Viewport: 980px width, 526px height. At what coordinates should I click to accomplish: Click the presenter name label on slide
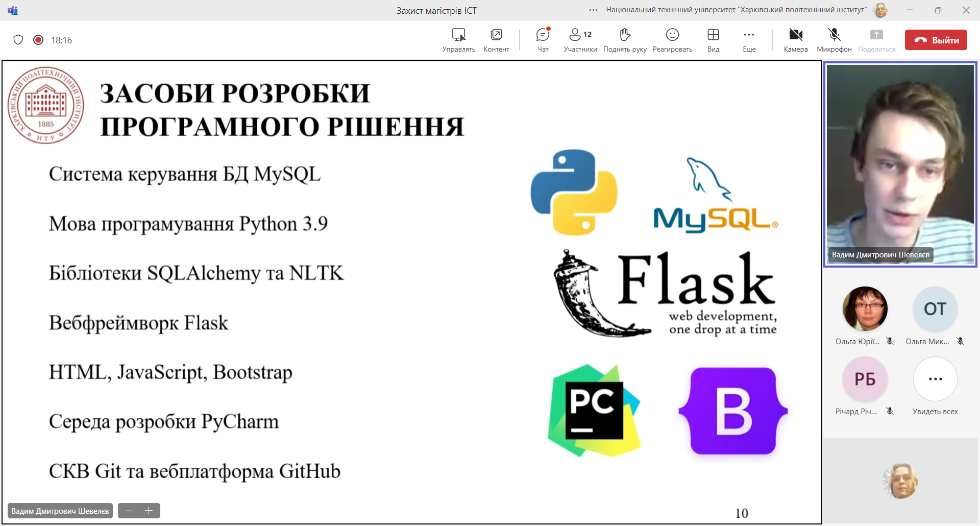(x=60, y=511)
